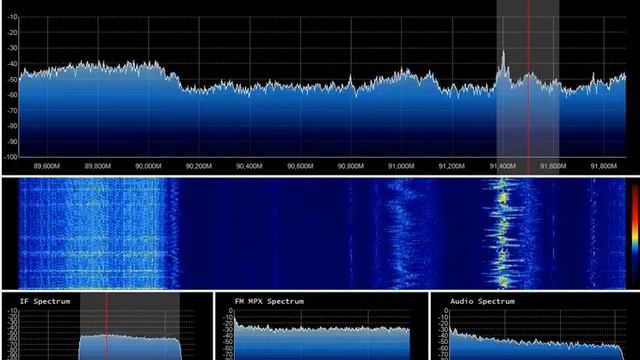Click the 91,600M frequency axis label

click(x=553, y=166)
